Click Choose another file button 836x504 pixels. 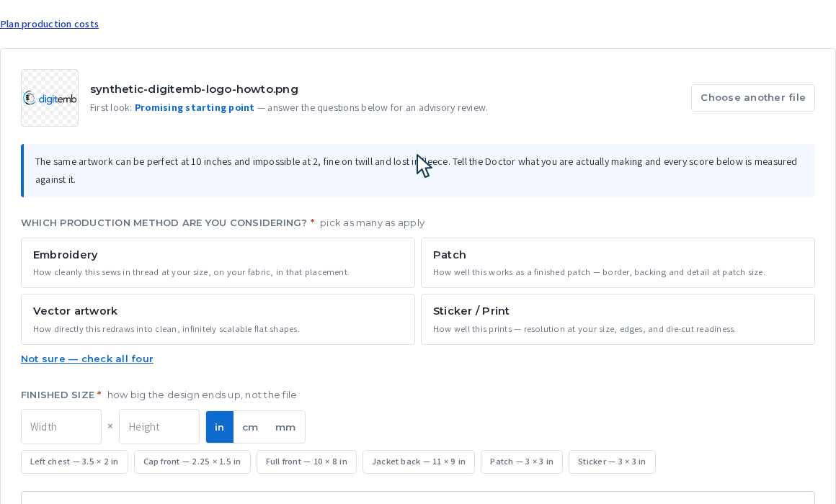[753, 98]
